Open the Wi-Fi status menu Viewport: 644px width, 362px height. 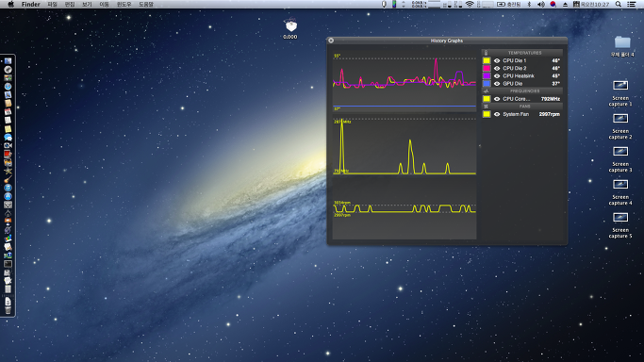(470, 4)
